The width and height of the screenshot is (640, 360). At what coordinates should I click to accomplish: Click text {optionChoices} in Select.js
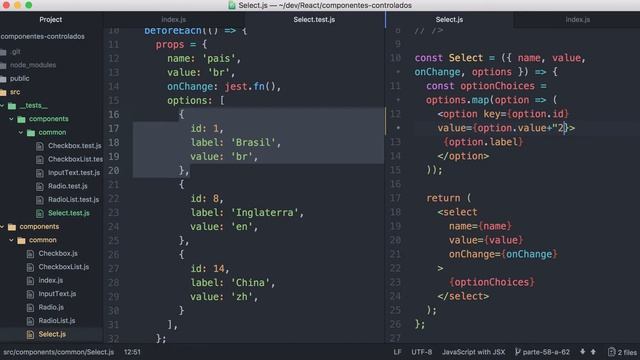(492, 282)
